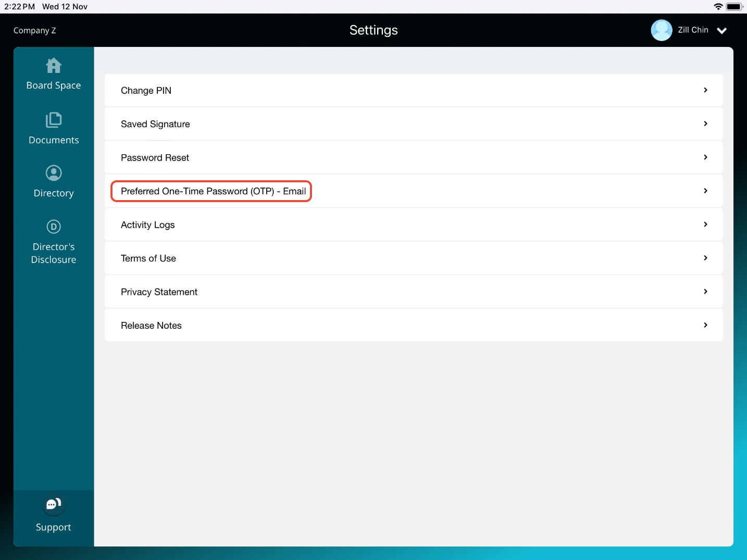Click the 2:22 PM clock
This screenshot has height=560, width=747.
(x=19, y=7)
